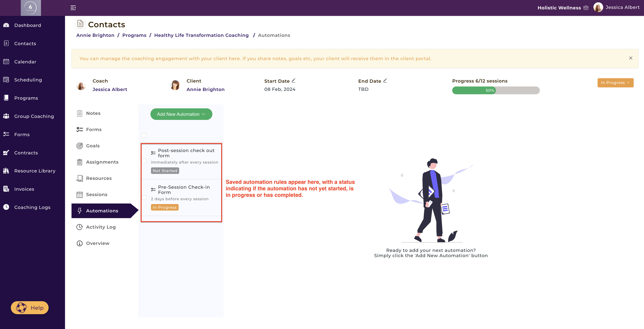Click the Invoices icon in the sidebar
The width and height of the screenshot is (644, 329).
click(6, 189)
